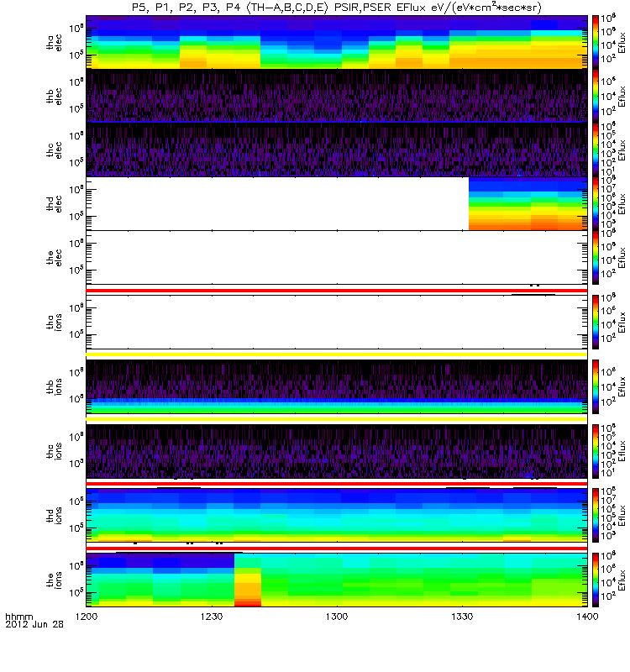Click the 1230 time axis label
Screen dimensions: 630x672
point(212,617)
